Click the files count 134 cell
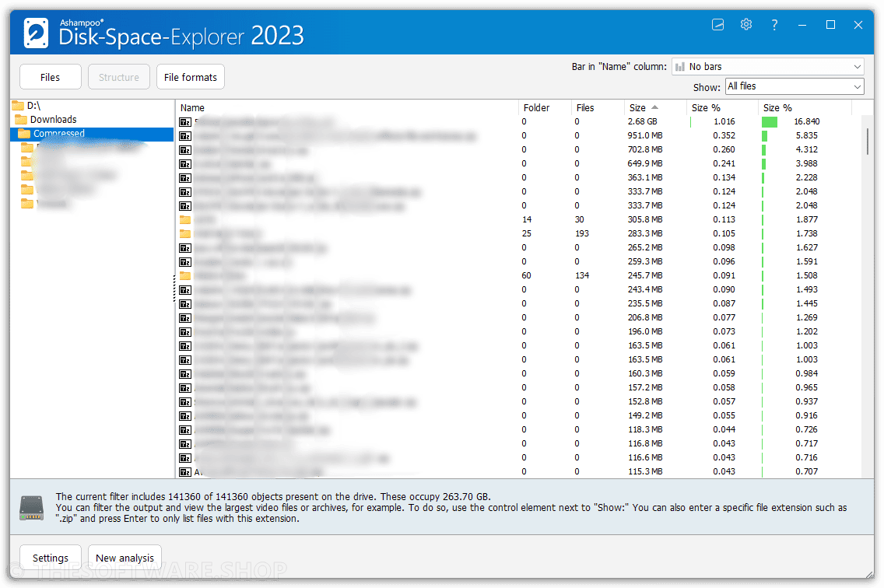 click(x=582, y=275)
